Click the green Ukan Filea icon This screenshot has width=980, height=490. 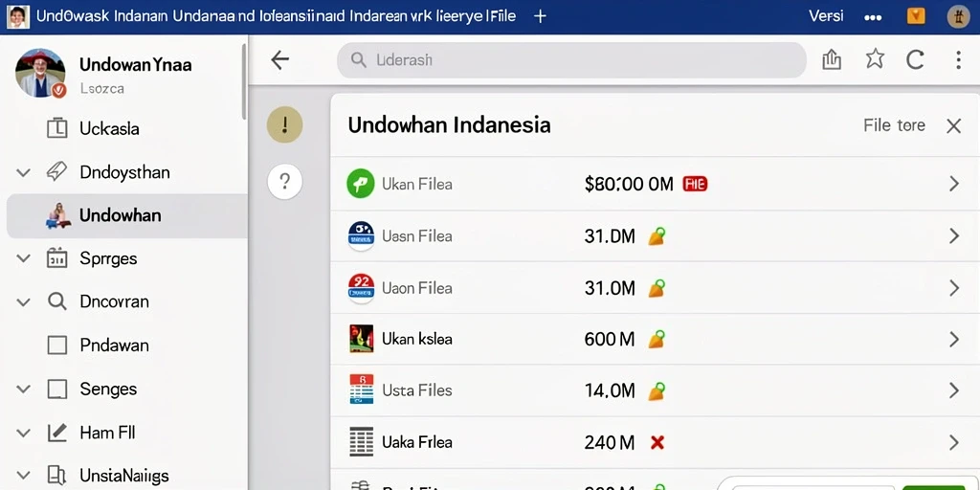[x=361, y=184]
